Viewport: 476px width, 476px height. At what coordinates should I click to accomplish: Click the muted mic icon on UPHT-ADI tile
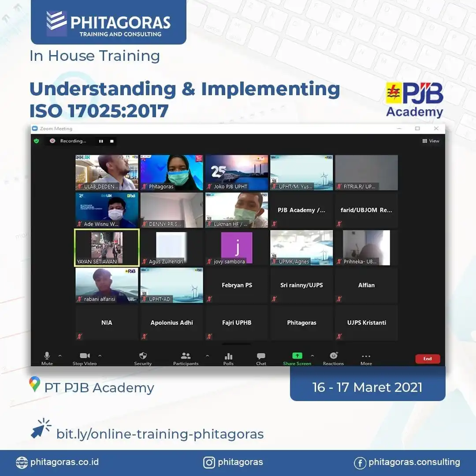coord(145,299)
